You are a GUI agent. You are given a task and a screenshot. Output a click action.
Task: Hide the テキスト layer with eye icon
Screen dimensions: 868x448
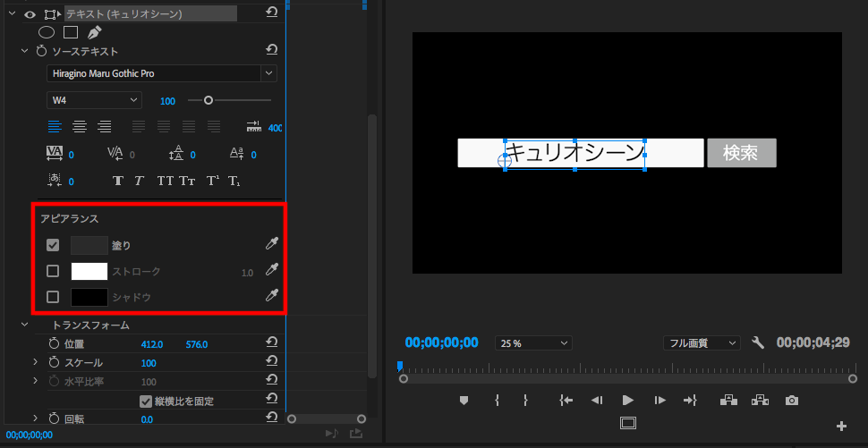pyautogui.click(x=28, y=13)
